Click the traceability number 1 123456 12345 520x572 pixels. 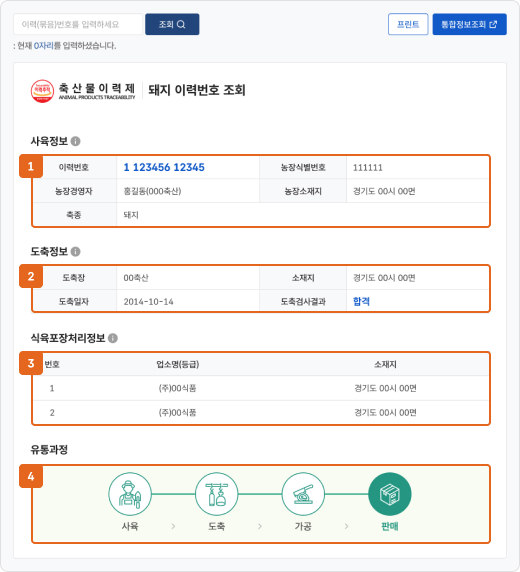coord(164,167)
